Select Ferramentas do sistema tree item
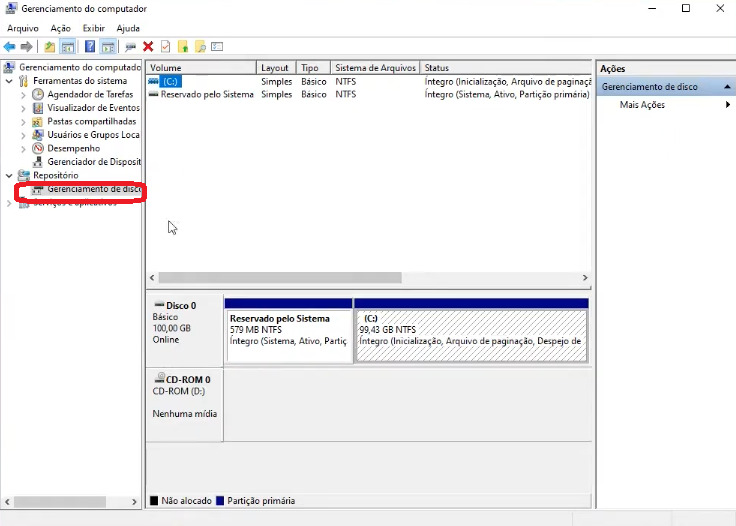 coord(80,81)
